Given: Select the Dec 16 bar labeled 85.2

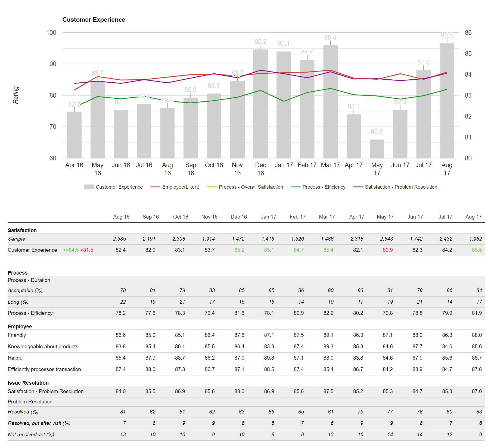Looking at the screenshot, I should (260, 104).
